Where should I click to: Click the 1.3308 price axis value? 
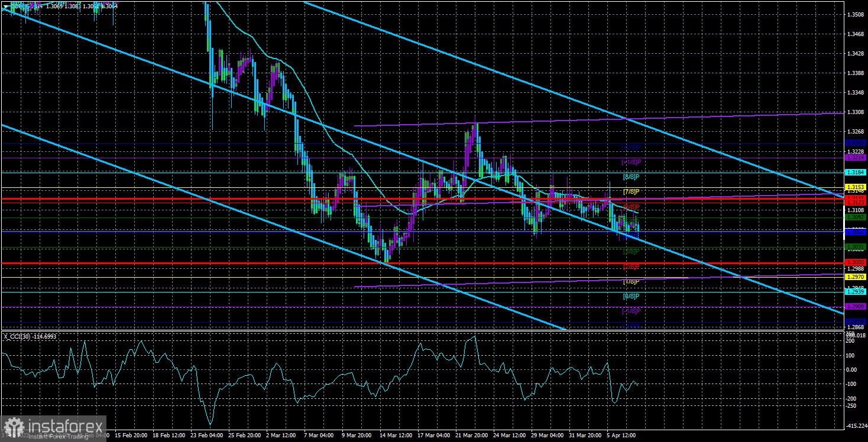coord(856,112)
